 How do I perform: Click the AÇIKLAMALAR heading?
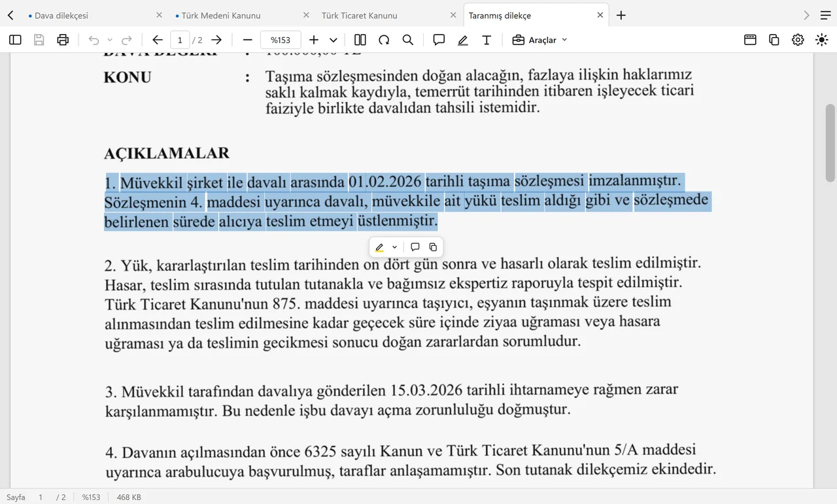[167, 154]
